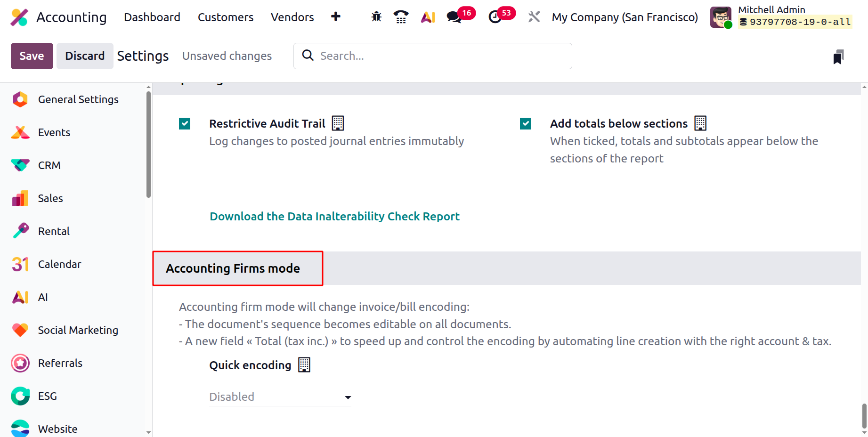Click the Save button
Image resolution: width=868 pixels, height=437 pixels.
pos(32,56)
